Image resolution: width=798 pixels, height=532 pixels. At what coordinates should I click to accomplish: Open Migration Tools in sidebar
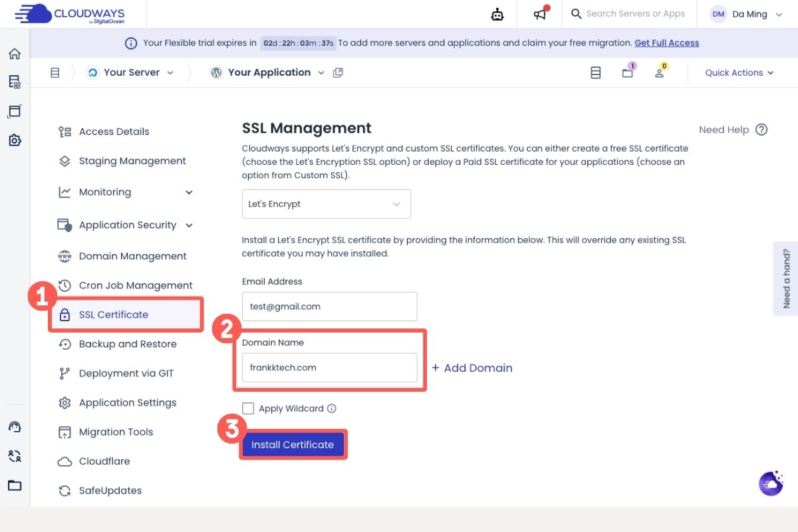(x=116, y=432)
